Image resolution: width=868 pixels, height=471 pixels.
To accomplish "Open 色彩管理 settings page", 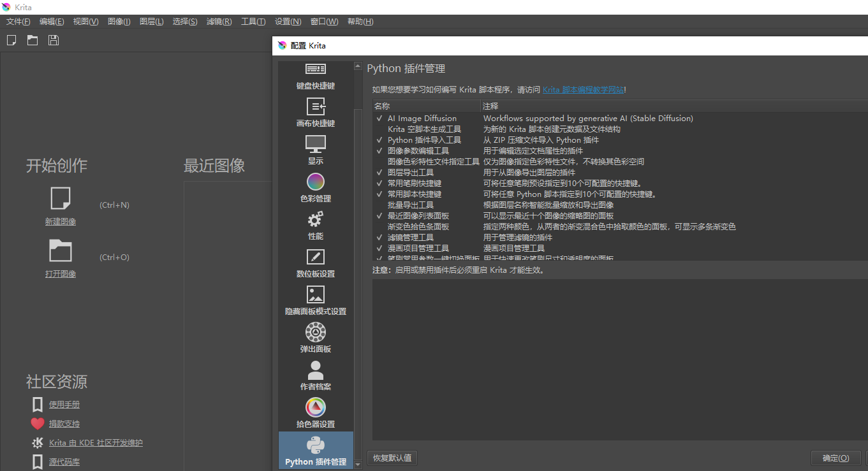I will [316, 189].
